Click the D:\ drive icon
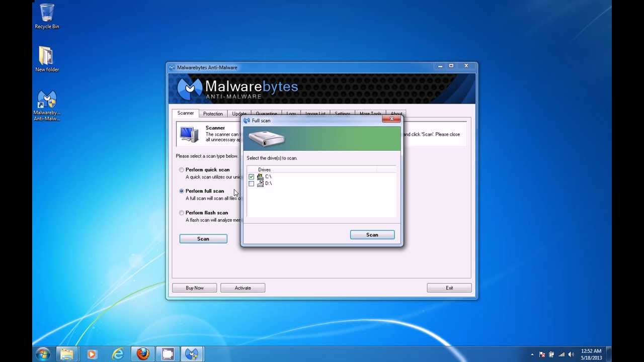644x362 pixels. [x=260, y=184]
